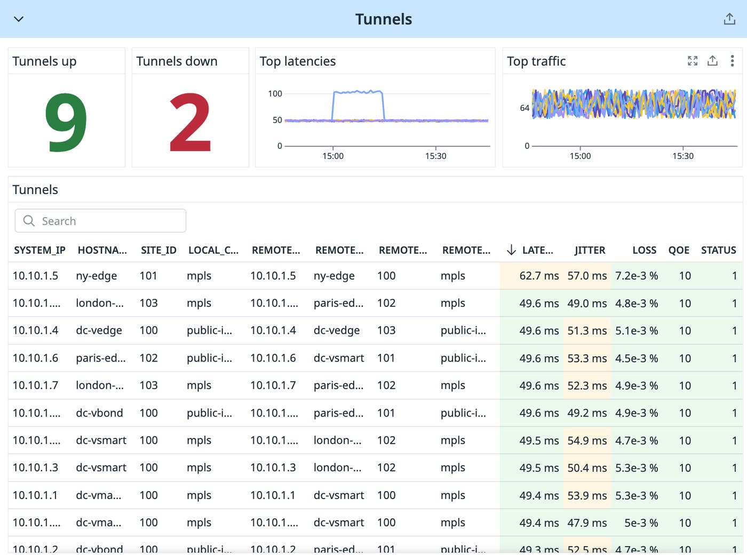Click the Tunnels down value 2
This screenshot has width=747, height=560.
(190, 123)
